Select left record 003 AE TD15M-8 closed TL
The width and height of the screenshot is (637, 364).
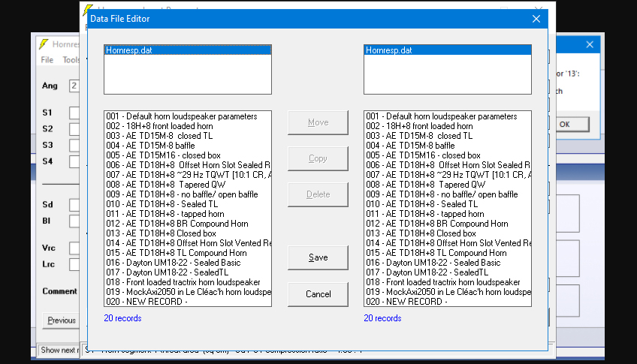pyautogui.click(x=188, y=136)
